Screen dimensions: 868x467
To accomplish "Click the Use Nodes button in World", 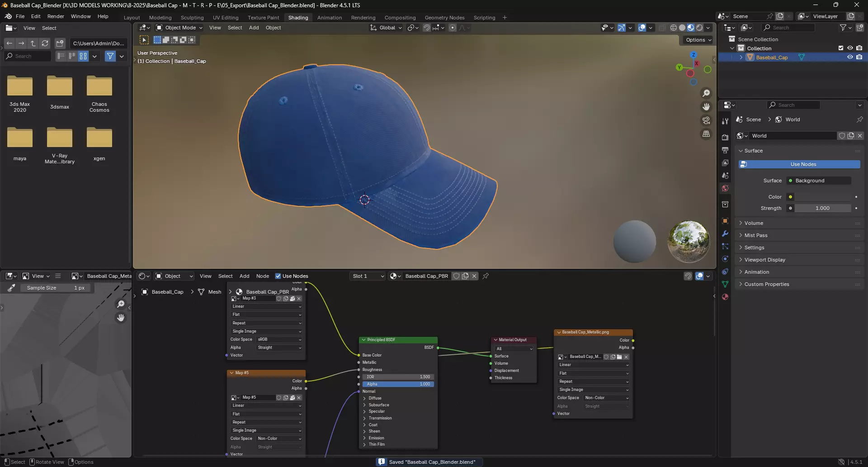I will 799,164.
